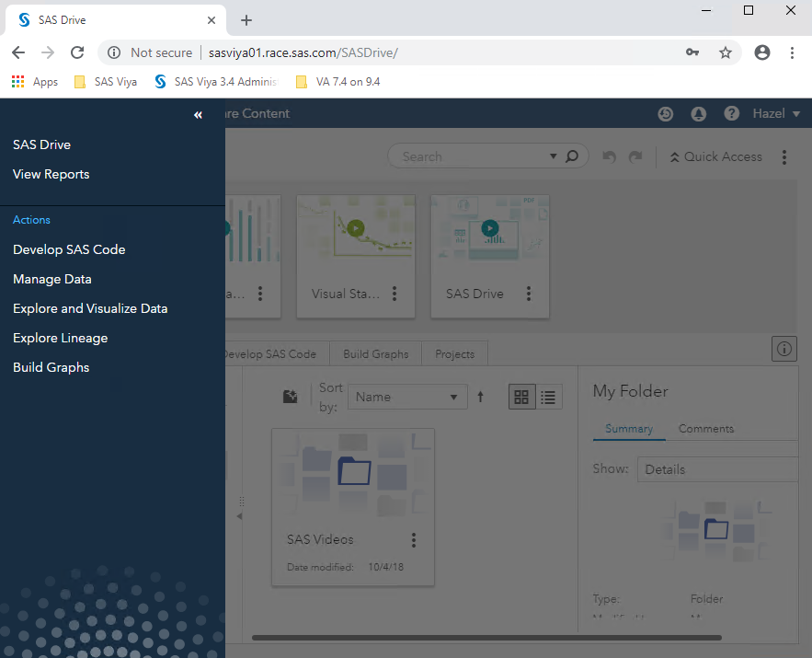
Task: Close the SAS Drive browser tab
Action: 212,20
